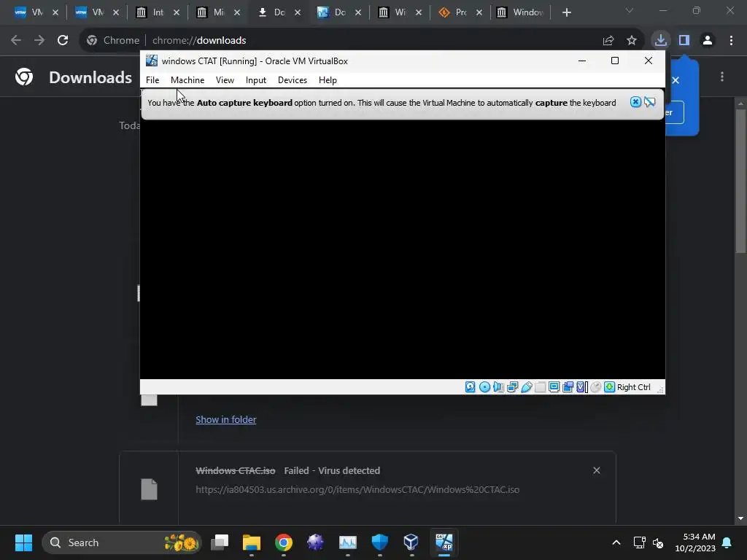747x560 pixels.
Task: Open Google Chrome from taskbar
Action: [x=284, y=542]
